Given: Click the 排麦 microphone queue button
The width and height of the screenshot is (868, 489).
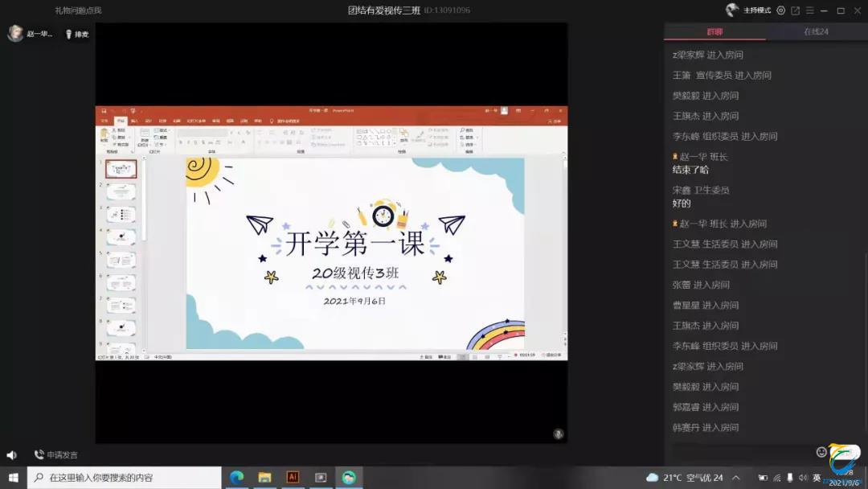Looking at the screenshot, I should click(x=77, y=34).
